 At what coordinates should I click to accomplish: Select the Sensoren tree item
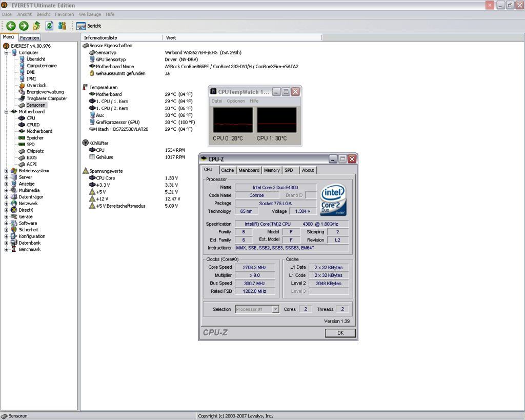pyautogui.click(x=36, y=105)
